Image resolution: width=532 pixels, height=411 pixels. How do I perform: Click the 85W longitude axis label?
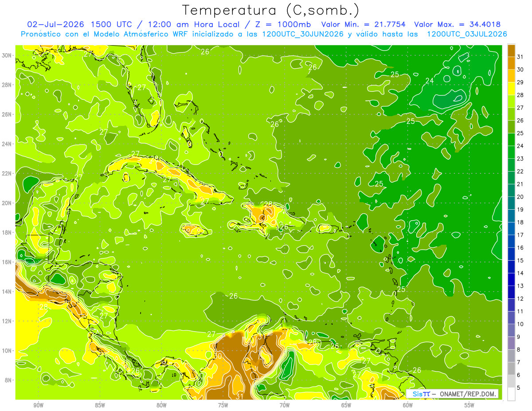pyautogui.click(x=100, y=405)
